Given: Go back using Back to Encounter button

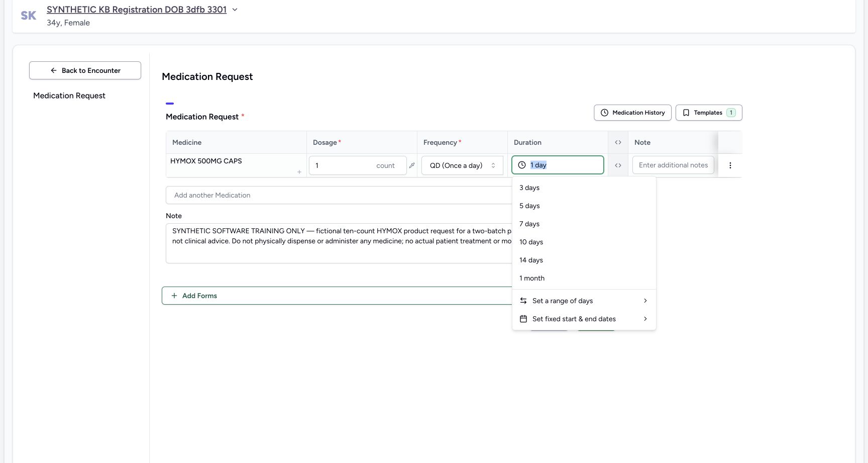Looking at the screenshot, I should tap(85, 70).
